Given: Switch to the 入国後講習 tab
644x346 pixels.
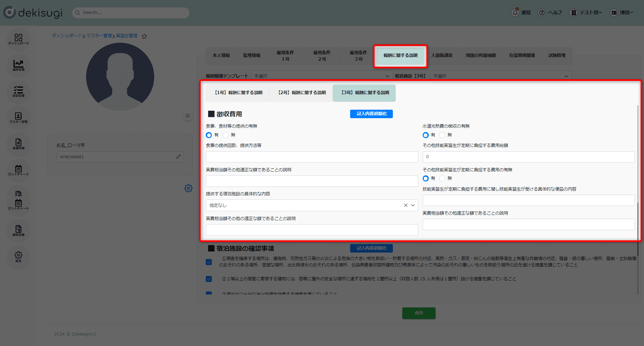Looking at the screenshot, I should tap(442, 56).
